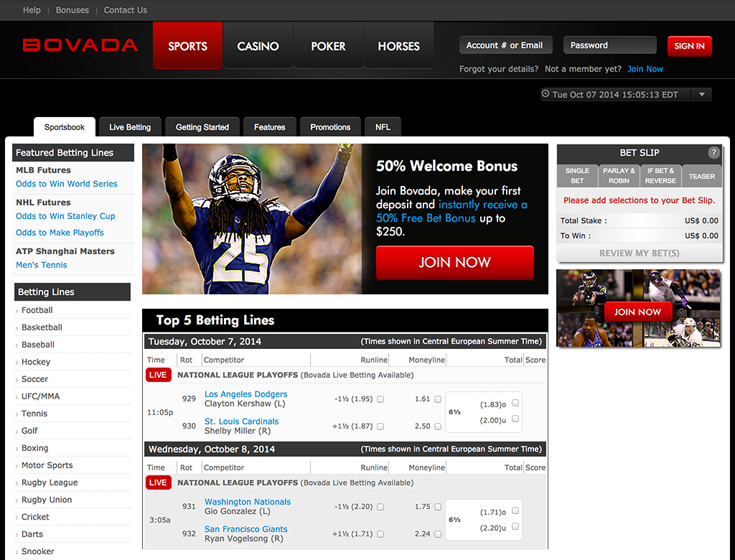Check Nationals 1.75 moneyline box
Screen dimensions: 735x560
(438, 507)
